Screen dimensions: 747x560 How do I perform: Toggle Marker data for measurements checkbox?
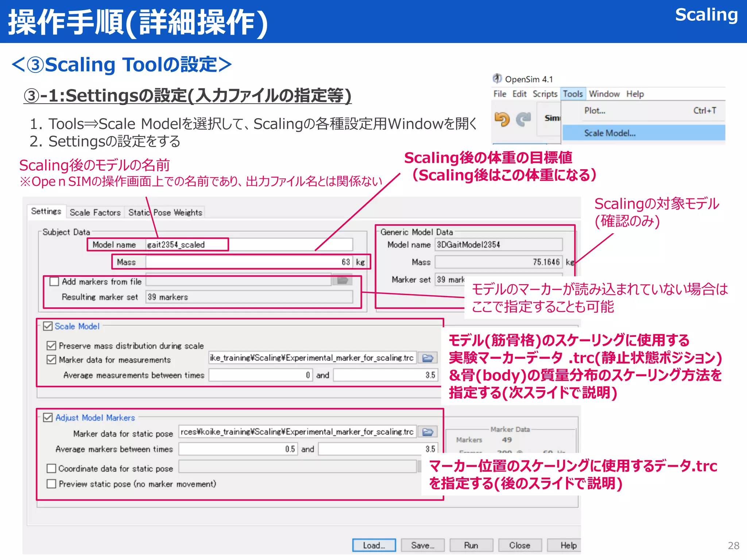pyautogui.click(x=51, y=359)
